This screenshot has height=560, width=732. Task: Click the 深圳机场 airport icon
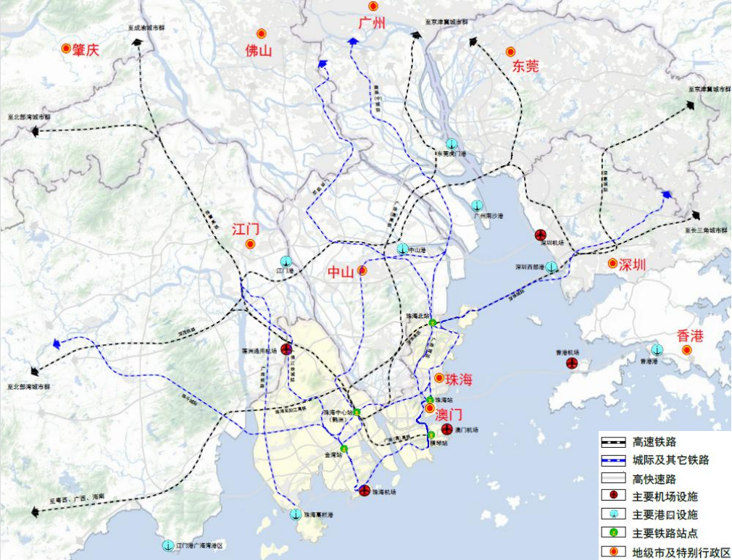click(x=541, y=235)
